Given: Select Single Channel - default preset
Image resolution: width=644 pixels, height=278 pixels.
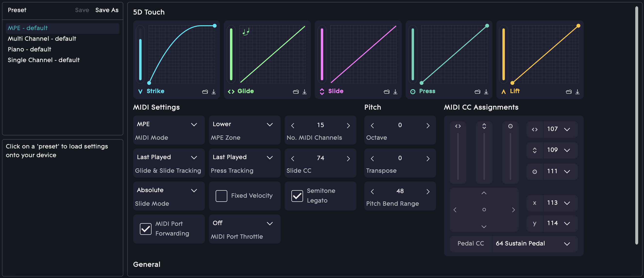Looking at the screenshot, I should [x=44, y=60].
